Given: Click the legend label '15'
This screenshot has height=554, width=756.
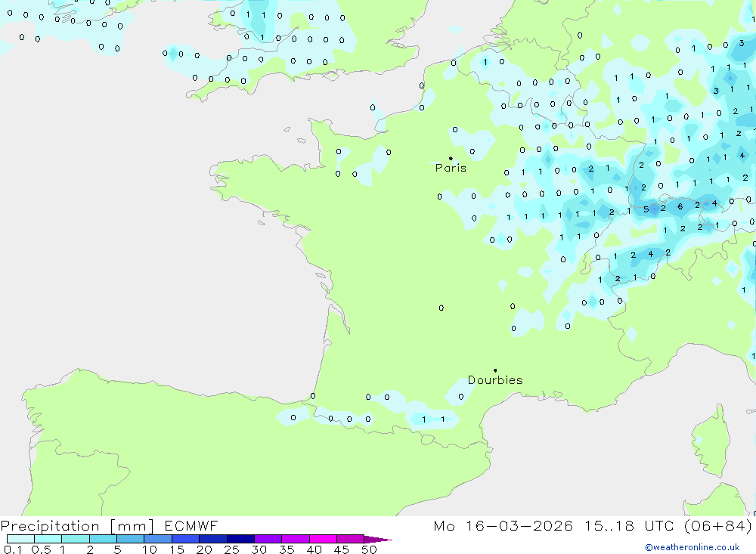Looking at the screenshot, I should [176, 549].
